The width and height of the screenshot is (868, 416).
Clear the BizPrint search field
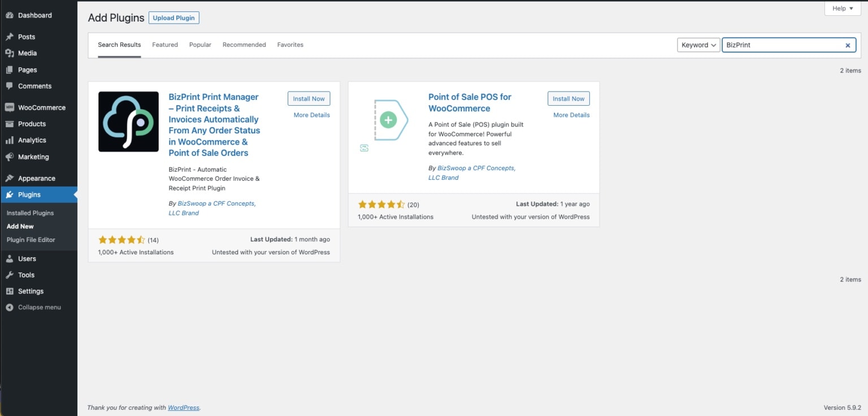848,45
